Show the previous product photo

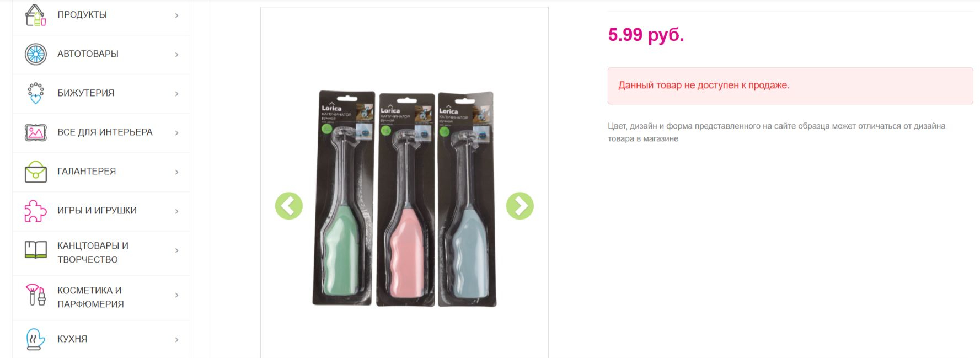point(289,206)
